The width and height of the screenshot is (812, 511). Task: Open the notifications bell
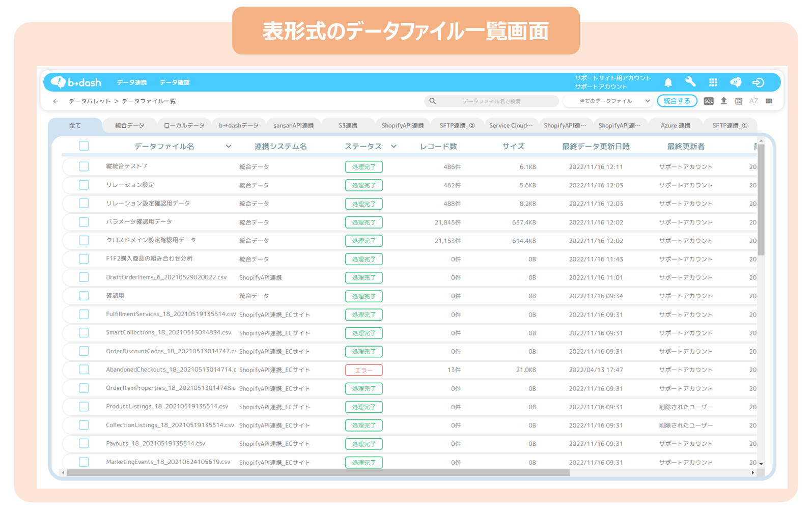tap(668, 82)
